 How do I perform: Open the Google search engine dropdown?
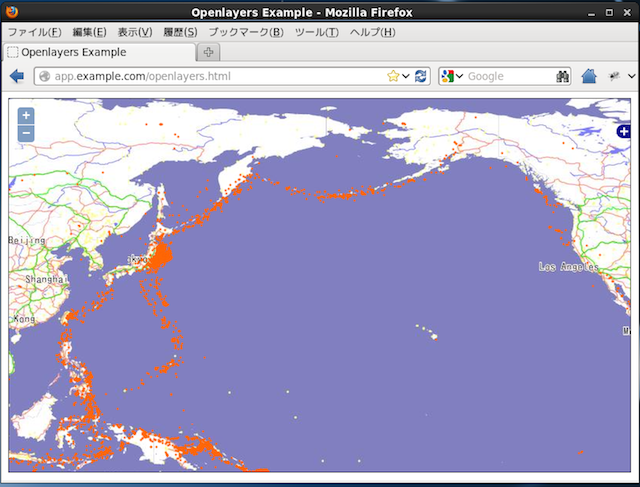(452, 76)
